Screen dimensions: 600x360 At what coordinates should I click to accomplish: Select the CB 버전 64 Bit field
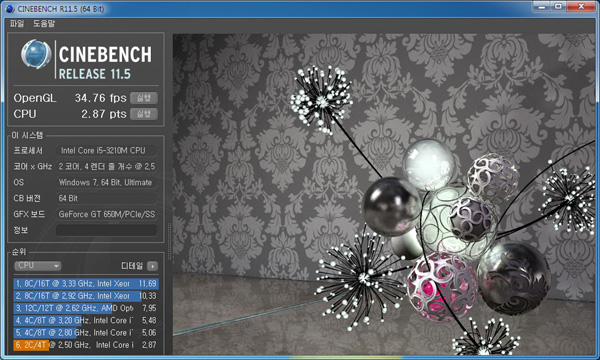106,198
